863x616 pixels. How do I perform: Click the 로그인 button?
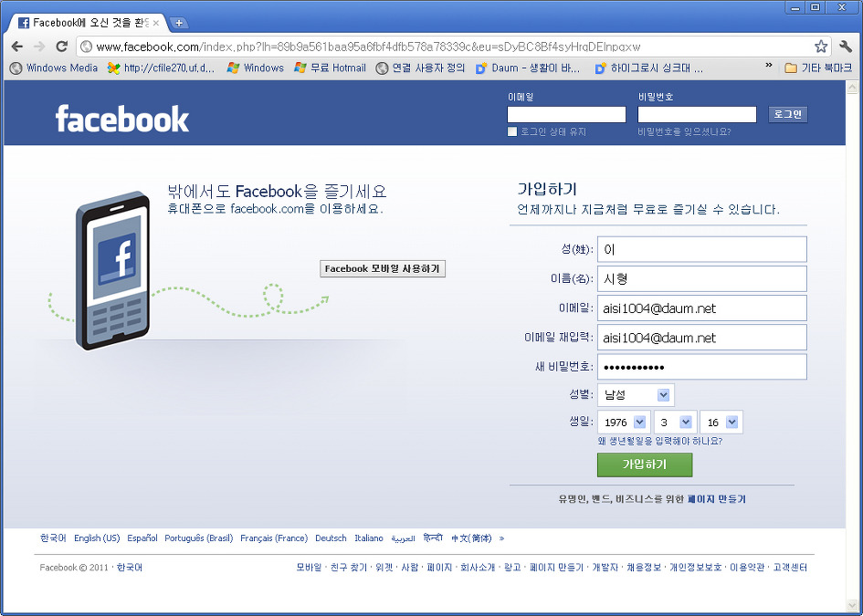[x=787, y=114]
